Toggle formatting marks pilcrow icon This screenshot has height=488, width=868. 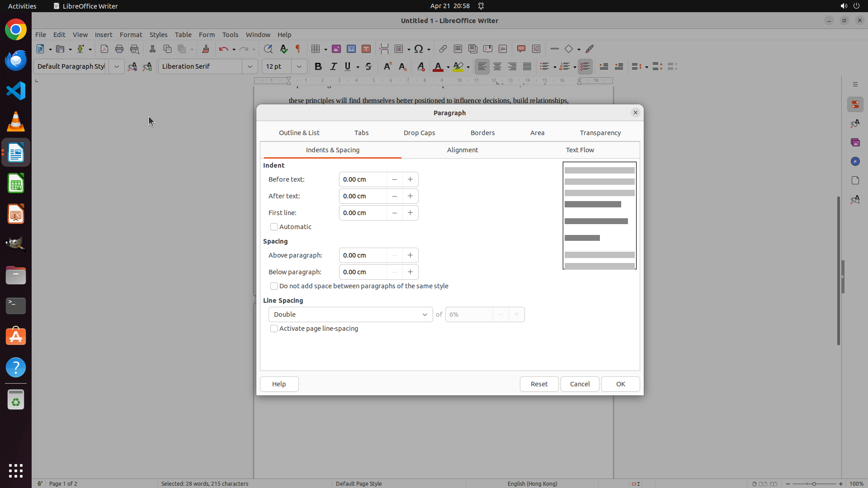click(x=298, y=49)
